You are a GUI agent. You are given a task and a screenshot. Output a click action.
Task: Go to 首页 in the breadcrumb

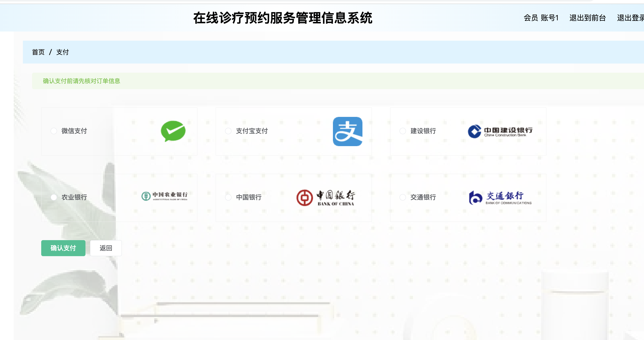[38, 52]
